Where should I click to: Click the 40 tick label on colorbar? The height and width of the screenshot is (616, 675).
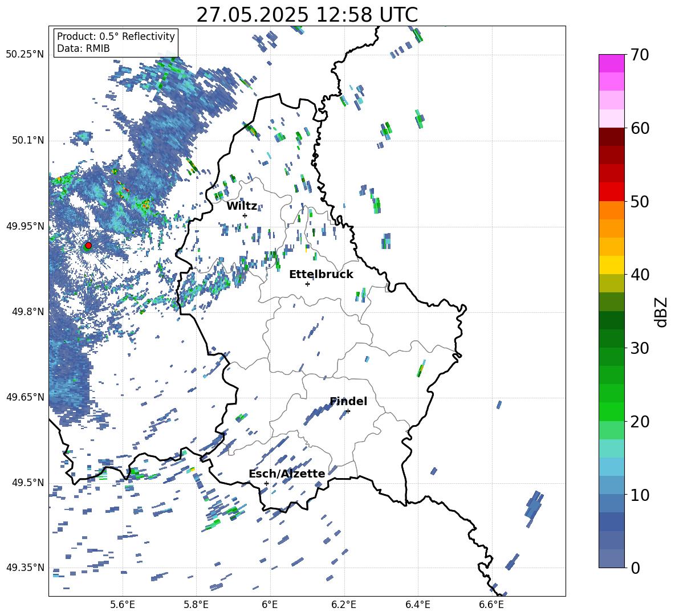point(639,275)
